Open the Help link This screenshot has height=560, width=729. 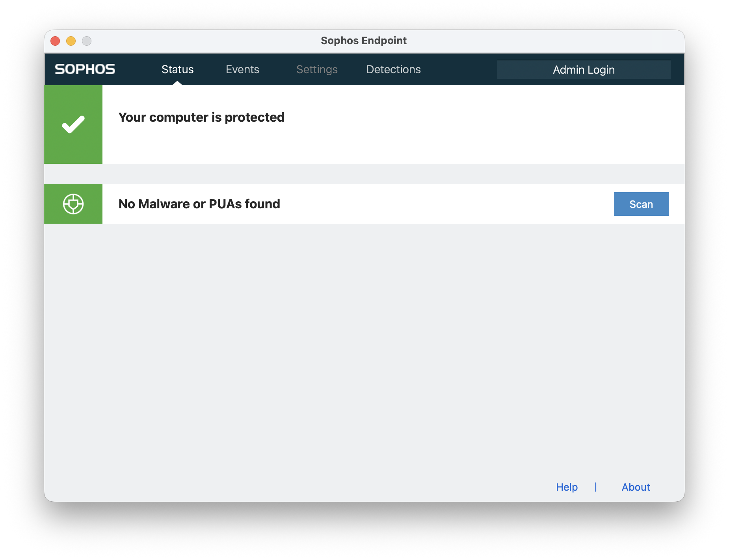click(x=567, y=487)
